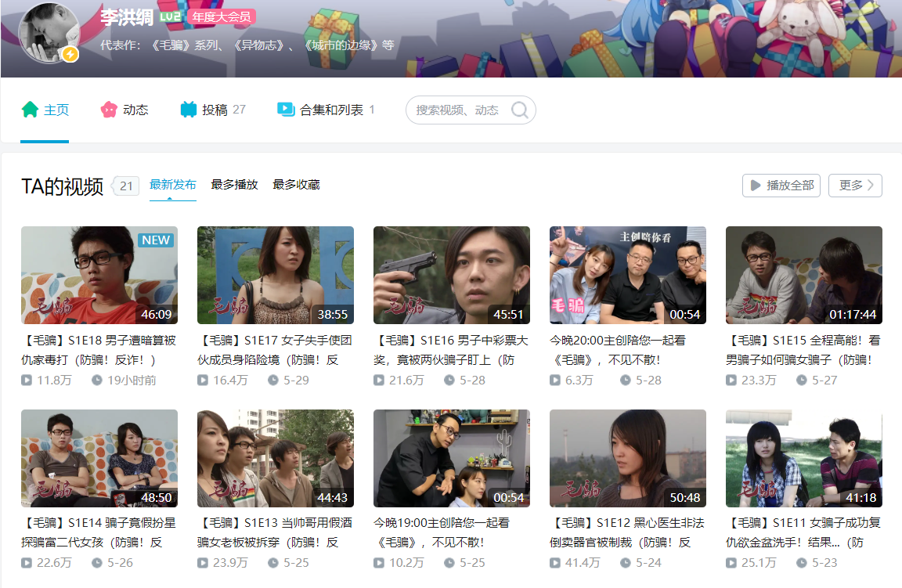This screenshot has height=588, width=902.
Task: Sort videos by 最多收藏
Action: click(296, 185)
